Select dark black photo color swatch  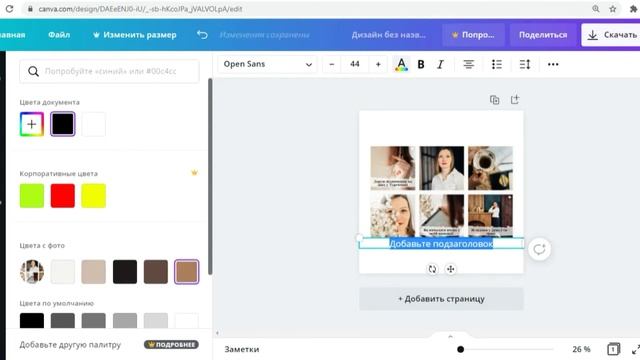125,271
